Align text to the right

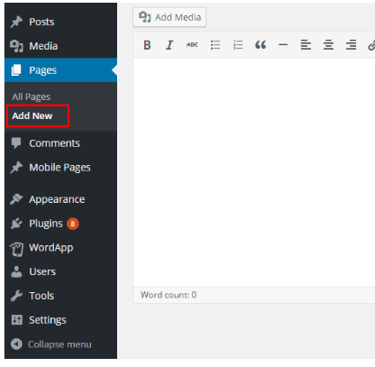[351, 45]
